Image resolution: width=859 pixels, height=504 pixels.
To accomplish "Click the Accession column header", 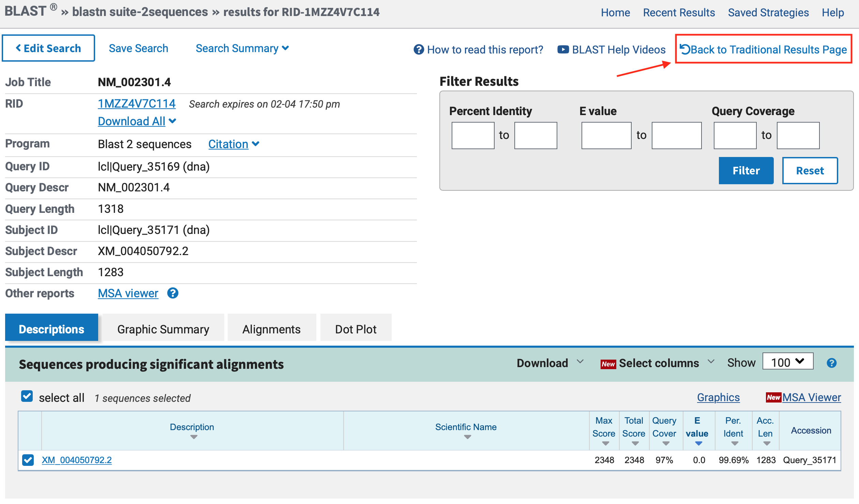I will tap(811, 430).
